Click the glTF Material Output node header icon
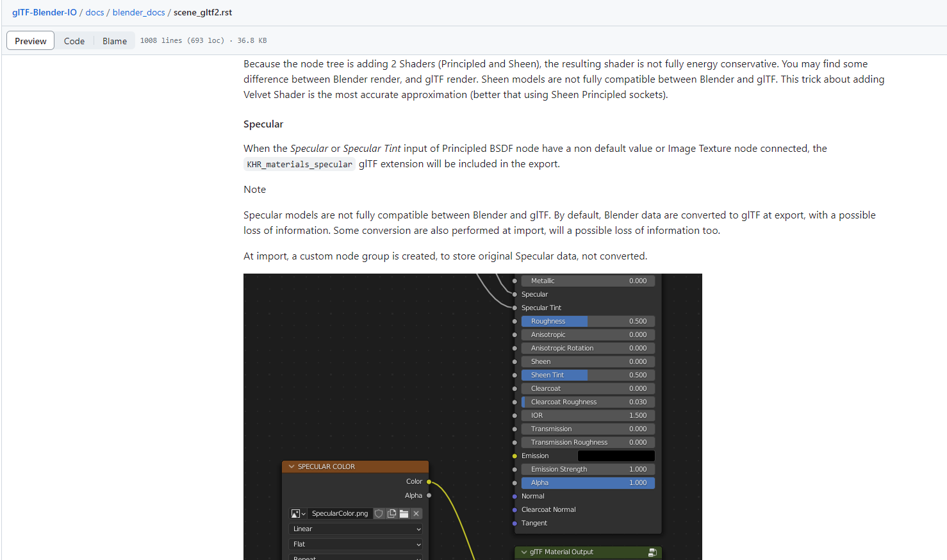Screen dimensions: 947x560 pos(654,552)
